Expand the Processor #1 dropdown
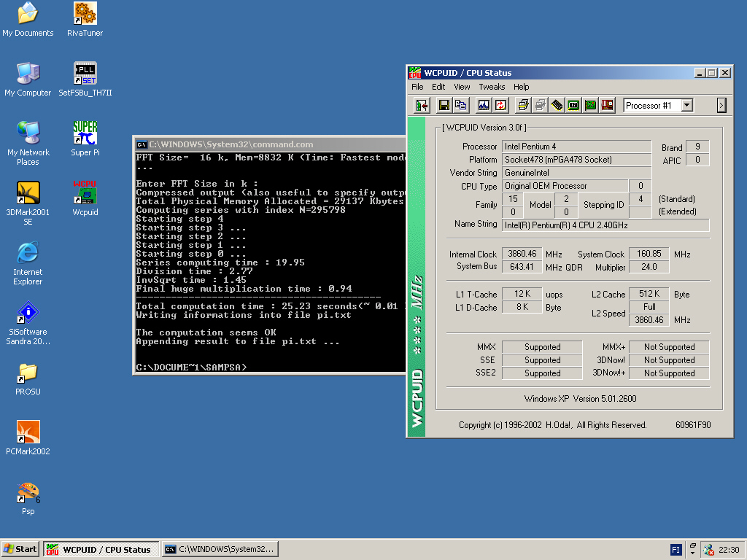 coord(686,106)
